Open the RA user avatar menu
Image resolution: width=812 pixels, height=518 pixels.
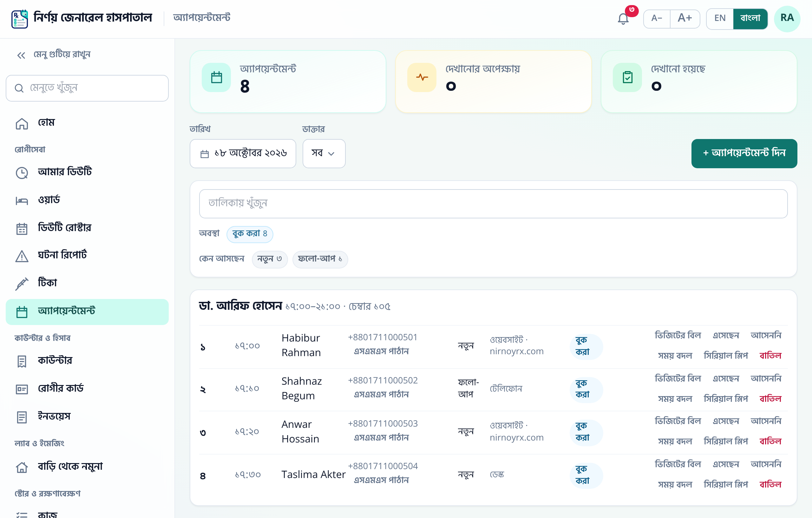787,18
